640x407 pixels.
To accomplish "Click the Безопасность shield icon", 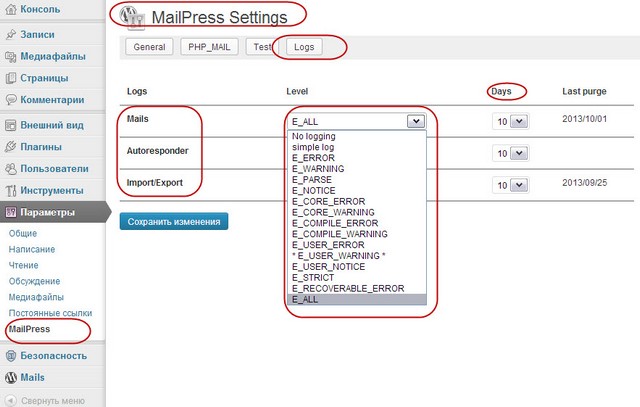I will [11, 356].
